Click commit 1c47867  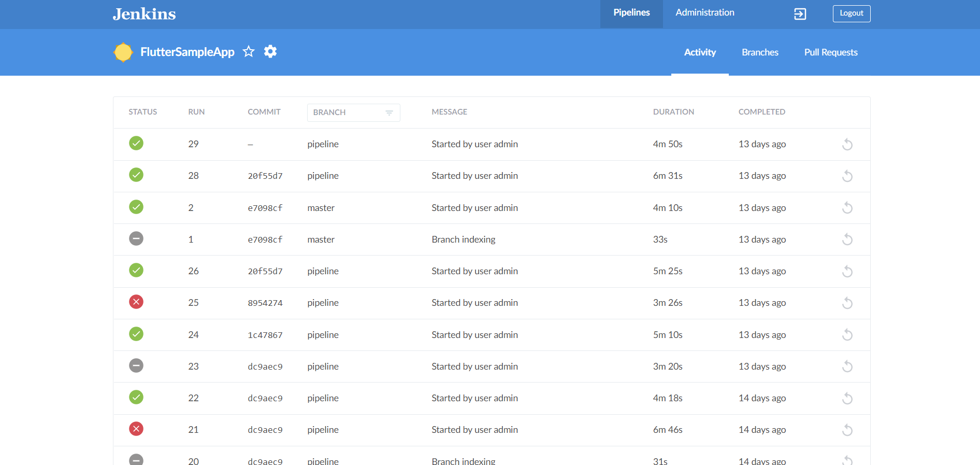(265, 335)
